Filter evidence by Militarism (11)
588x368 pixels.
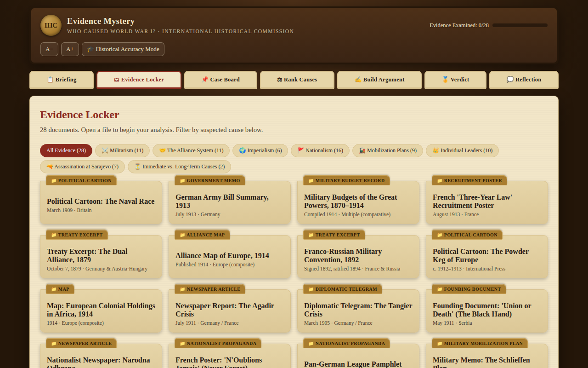pyautogui.click(x=122, y=150)
